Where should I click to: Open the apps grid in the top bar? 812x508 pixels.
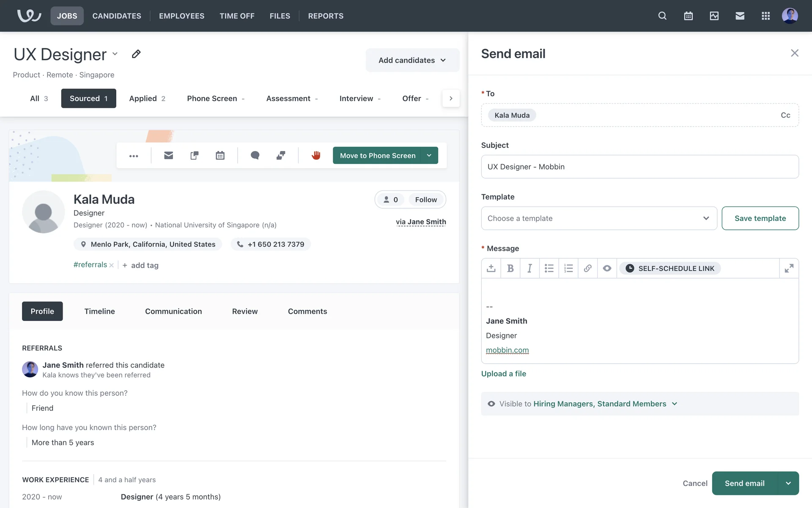click(x=765, y=16)
